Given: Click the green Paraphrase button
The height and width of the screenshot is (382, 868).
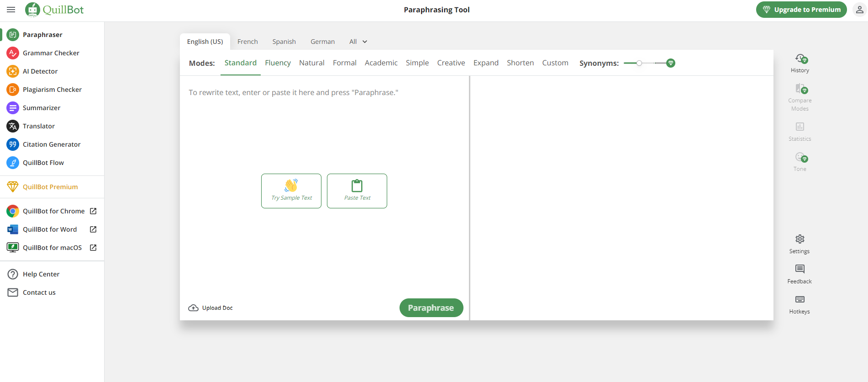Looking at the screenshot, I should pos(431,308).
